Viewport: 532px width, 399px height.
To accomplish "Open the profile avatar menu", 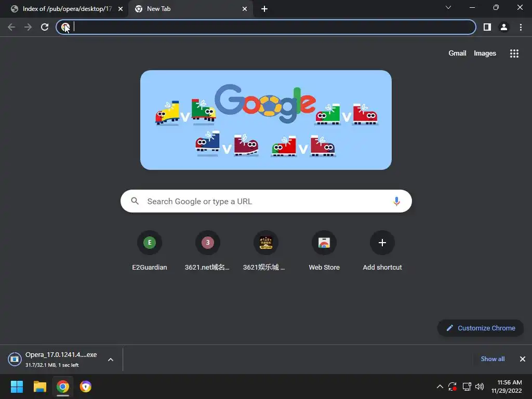I will point(504,27).
